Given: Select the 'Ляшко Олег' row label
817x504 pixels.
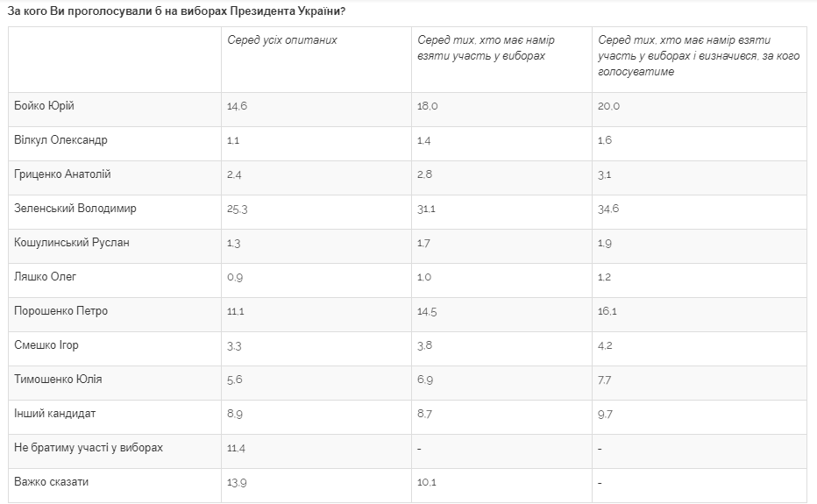Looking at the screenshot, I should coord(46,277).
